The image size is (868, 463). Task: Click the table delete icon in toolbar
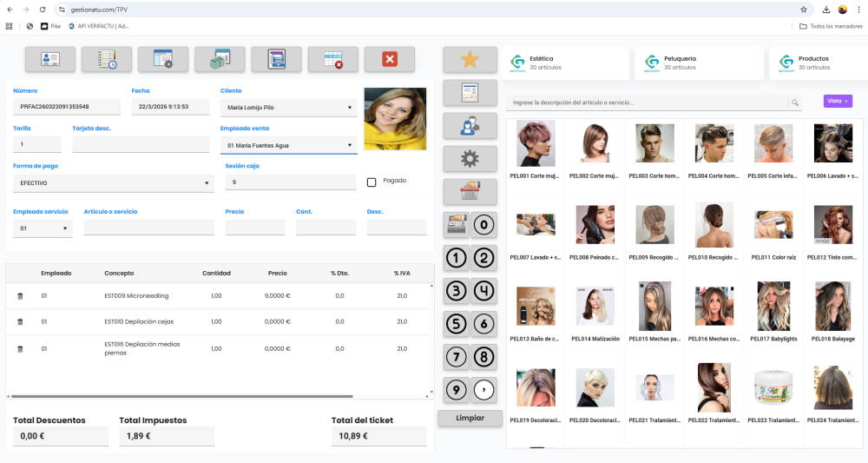tap(332, 59)
